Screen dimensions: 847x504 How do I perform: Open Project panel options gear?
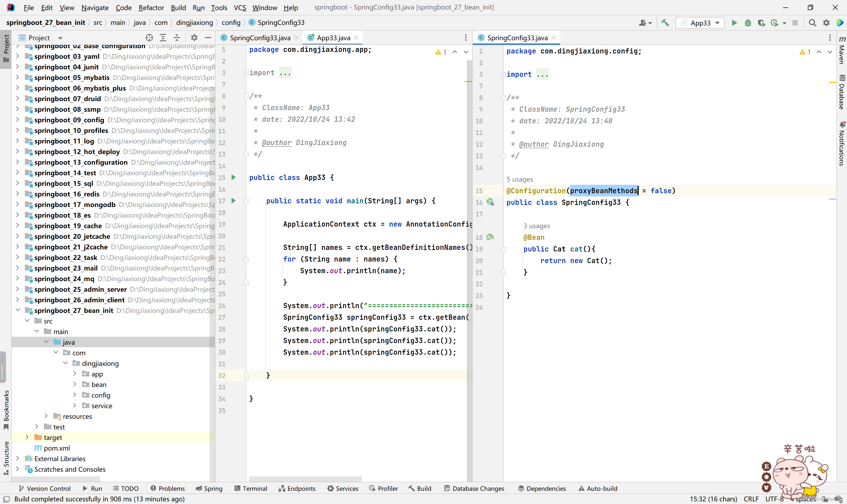(194, 38)
